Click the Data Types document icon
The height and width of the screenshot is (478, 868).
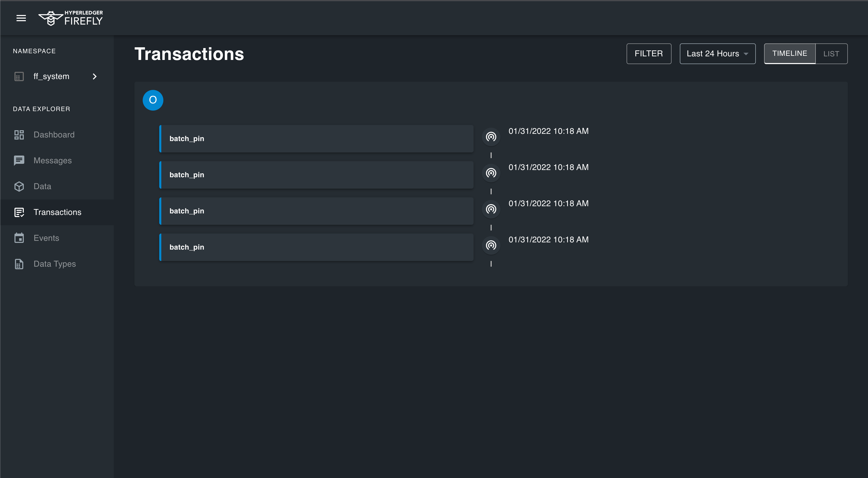click(19, 264)
